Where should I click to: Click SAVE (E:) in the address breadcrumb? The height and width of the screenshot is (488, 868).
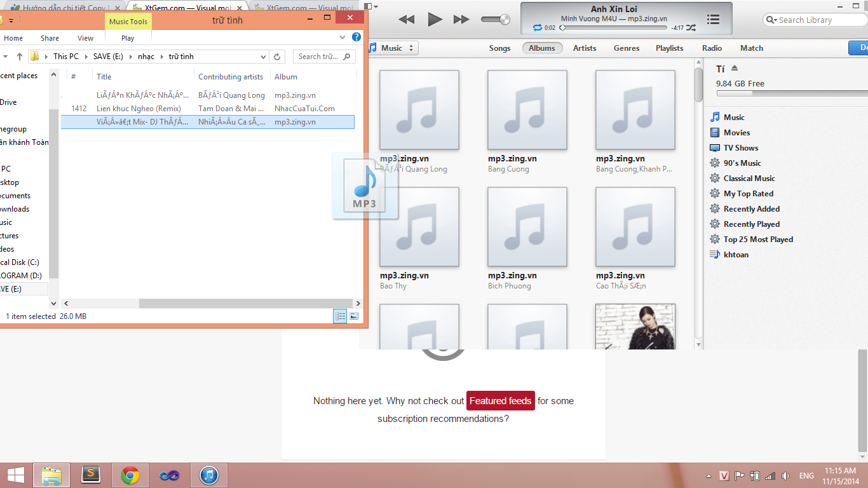[x=107, y=57]
